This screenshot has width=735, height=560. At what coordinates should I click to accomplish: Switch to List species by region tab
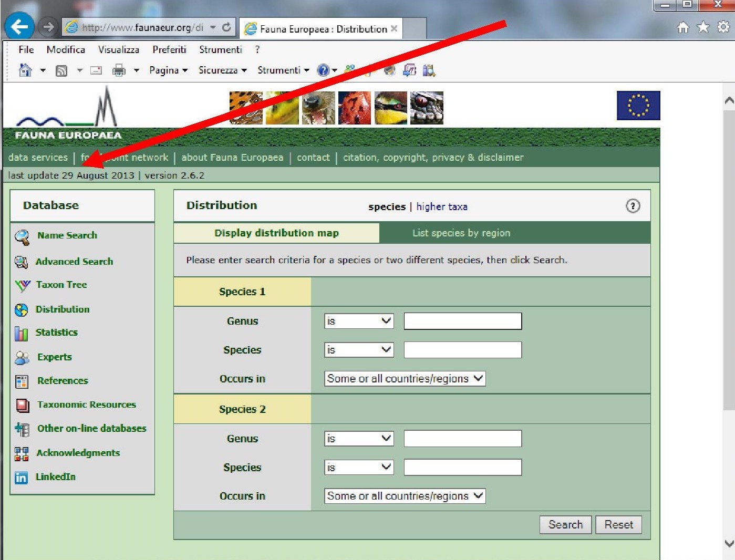[x=461, y=233]
